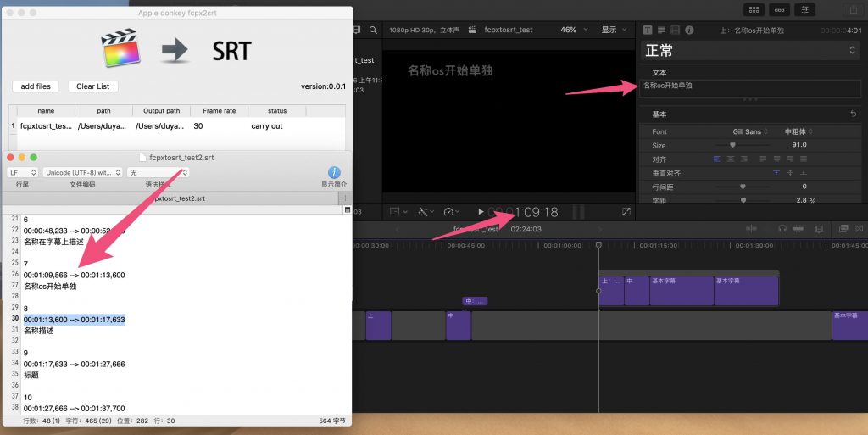The image size is (868, 435).
Task: Click the play button in viewer
Action: (481, 211)
